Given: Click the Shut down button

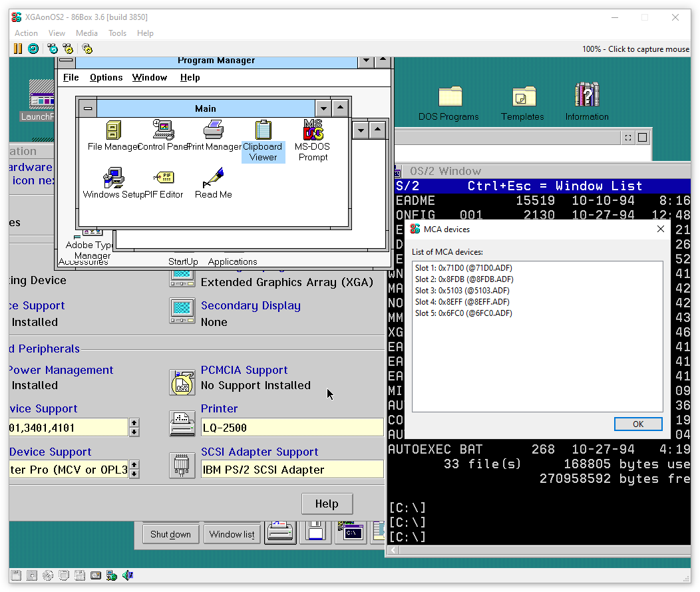Looking at the screenshot, I should [x=170, y=534].
